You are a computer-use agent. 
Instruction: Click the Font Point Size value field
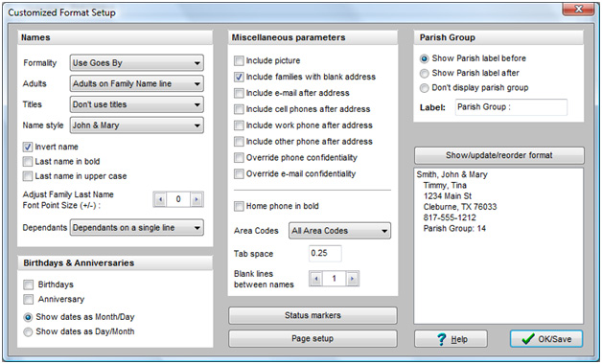(x=178, y=199)
